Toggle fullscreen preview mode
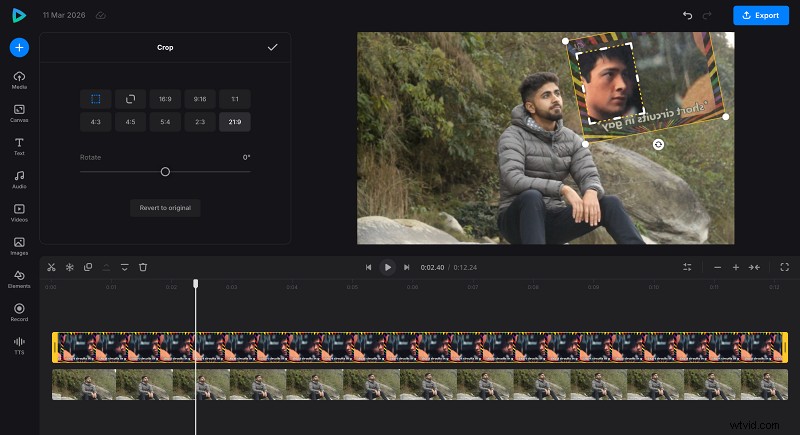800x435 pixels. [785, 267]
